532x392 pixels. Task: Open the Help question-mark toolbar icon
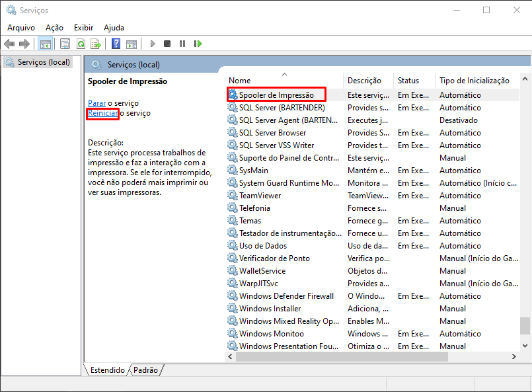pyautogui.click(x=116, y=44)
